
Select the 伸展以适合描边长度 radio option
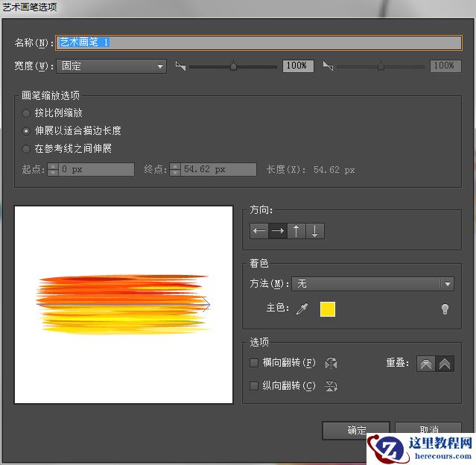pos(26,131)
